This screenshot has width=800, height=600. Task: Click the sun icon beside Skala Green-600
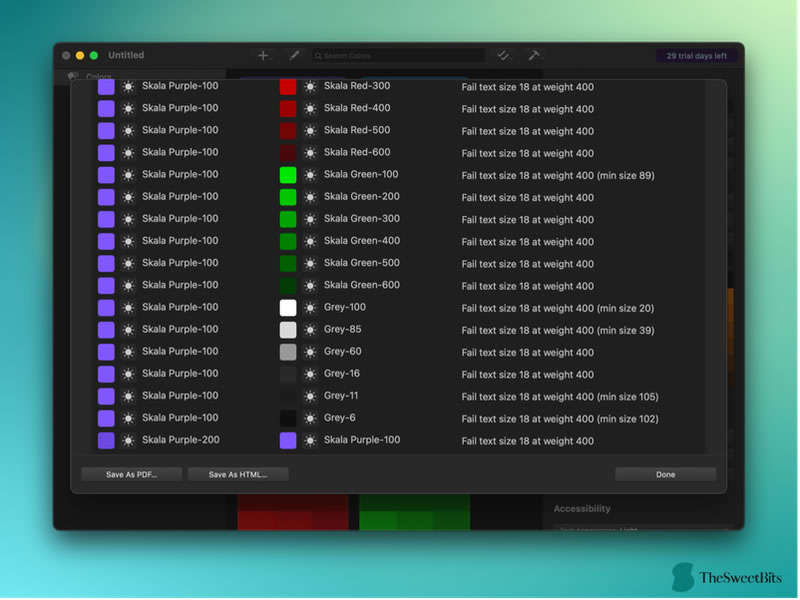(310, 286)
